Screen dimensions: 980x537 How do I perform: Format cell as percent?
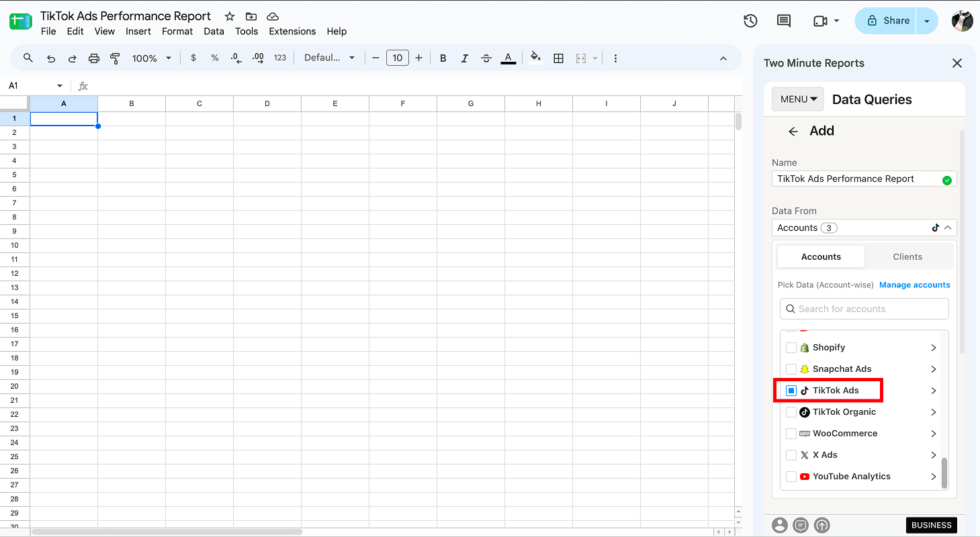(x=215, y=58)
